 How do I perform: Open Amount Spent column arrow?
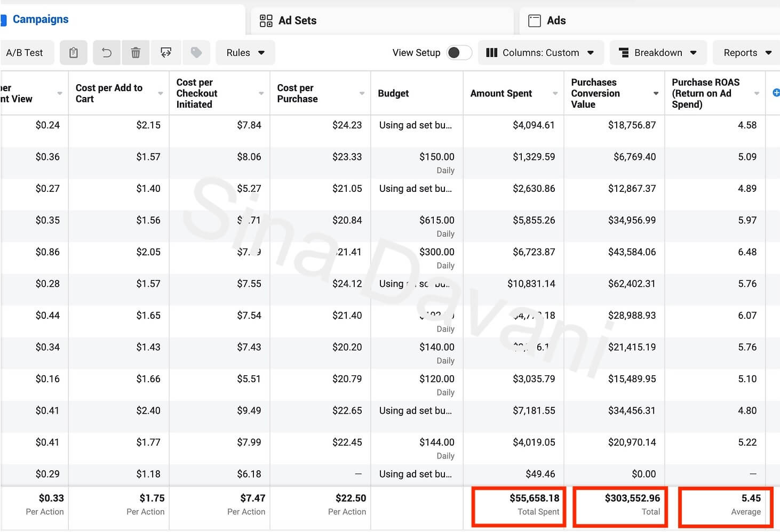555,93
